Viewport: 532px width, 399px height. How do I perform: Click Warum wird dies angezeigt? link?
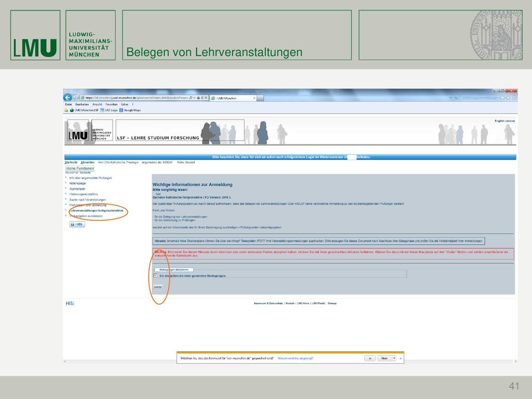pyautogui.click(x=296, y=358)
